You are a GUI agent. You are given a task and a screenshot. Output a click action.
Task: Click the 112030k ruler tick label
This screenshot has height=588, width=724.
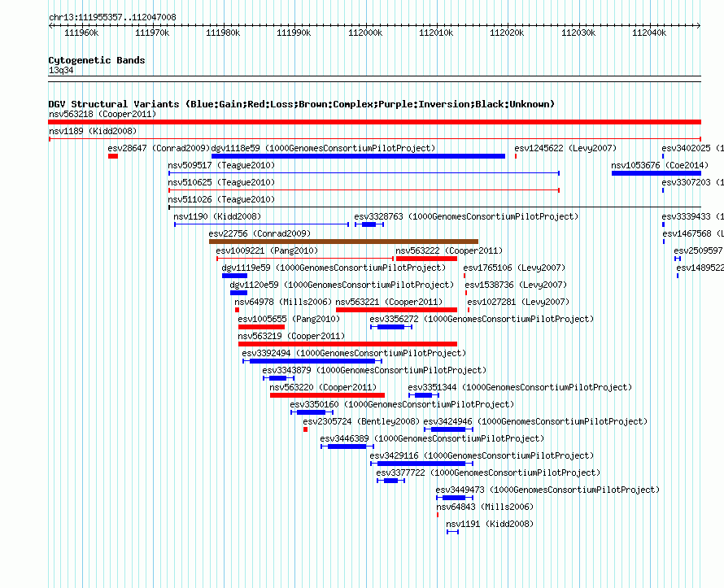pyautogui.click(x=578, y=33)
